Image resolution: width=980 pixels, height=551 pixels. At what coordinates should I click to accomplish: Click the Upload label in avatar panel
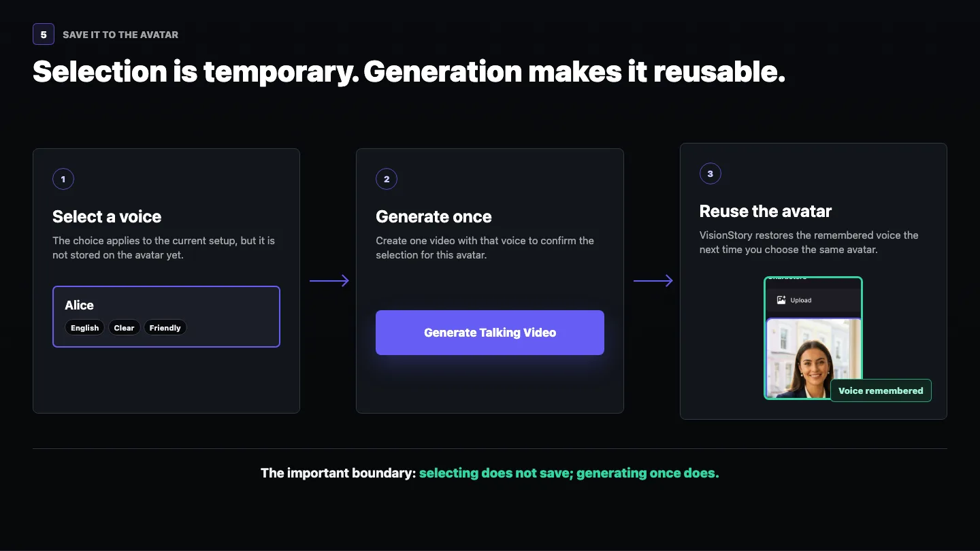point(801,300)
